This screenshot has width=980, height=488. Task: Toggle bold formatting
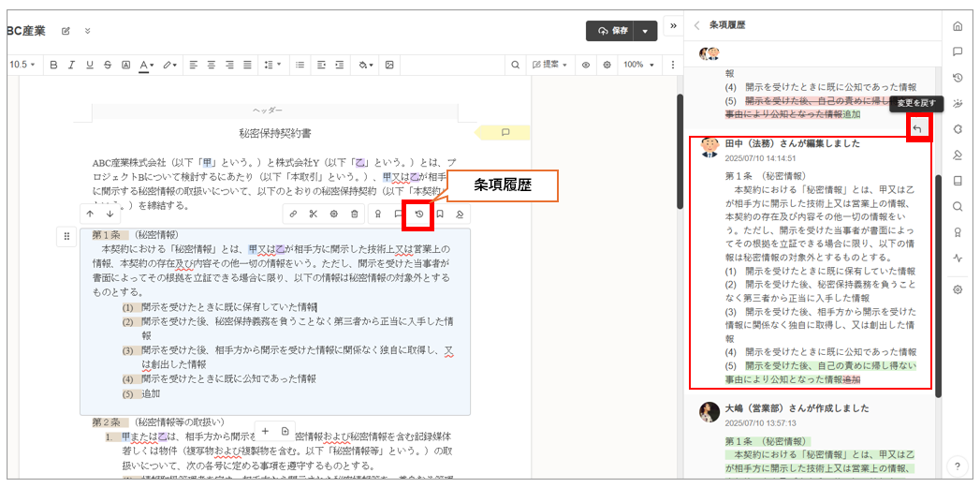tap(53, 65)
